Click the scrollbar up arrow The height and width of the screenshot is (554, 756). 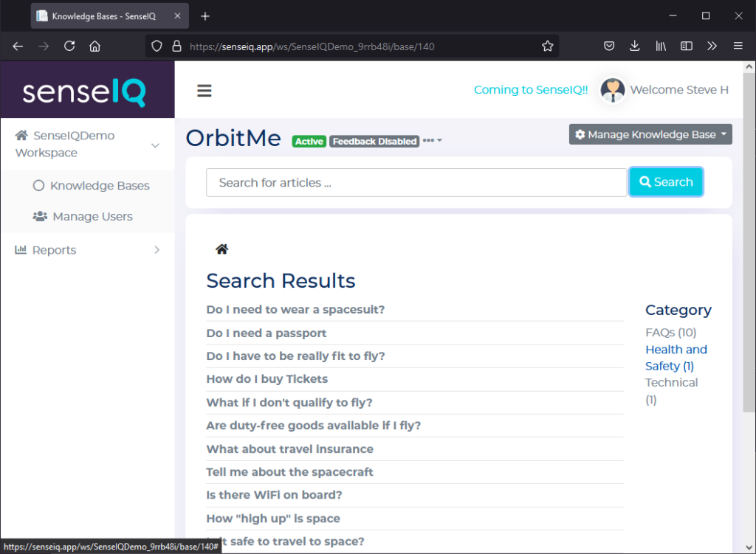[x=749, y=67]
